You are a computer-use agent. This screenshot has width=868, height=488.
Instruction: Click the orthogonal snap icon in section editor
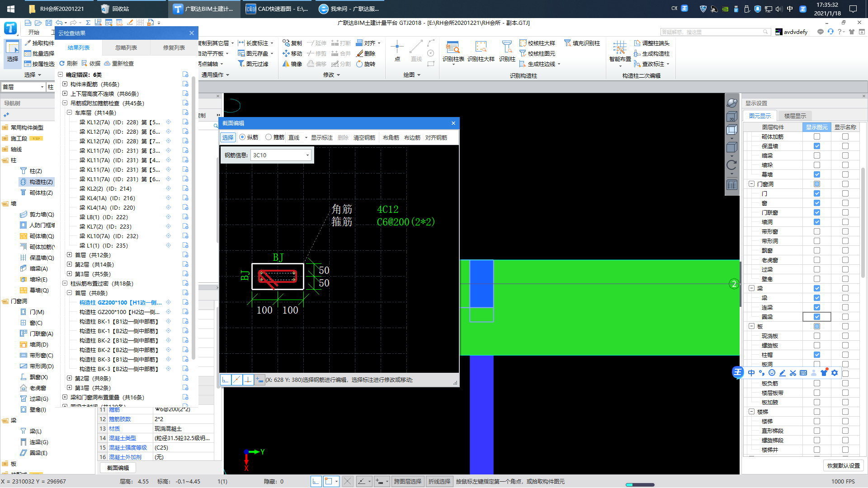pos(225,380)
